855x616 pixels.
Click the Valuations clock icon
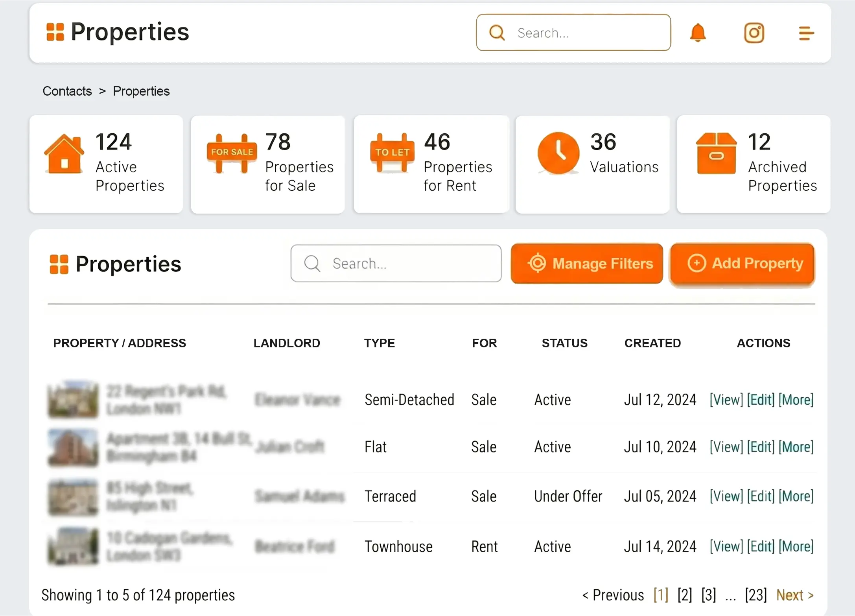pyautogui.click(x=558, y=153)
